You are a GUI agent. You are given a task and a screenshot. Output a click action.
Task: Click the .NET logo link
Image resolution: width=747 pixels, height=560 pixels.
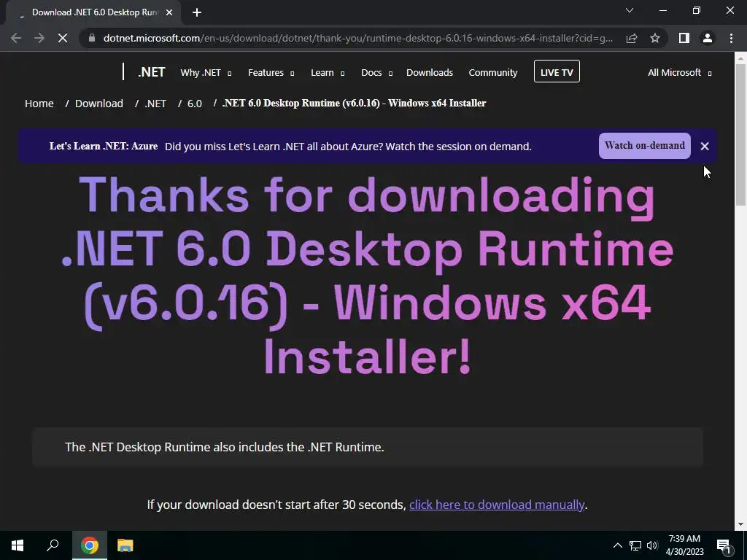pos(151,72)
